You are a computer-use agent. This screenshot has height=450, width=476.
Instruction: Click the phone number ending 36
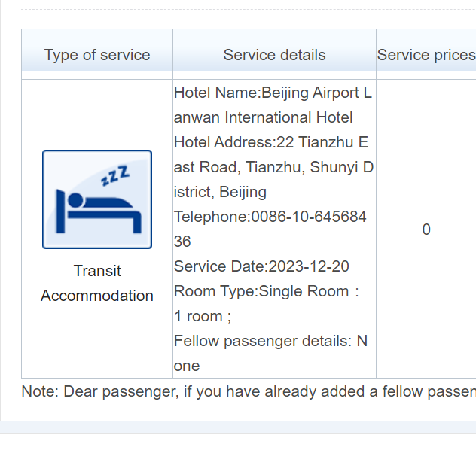point(182,242)
